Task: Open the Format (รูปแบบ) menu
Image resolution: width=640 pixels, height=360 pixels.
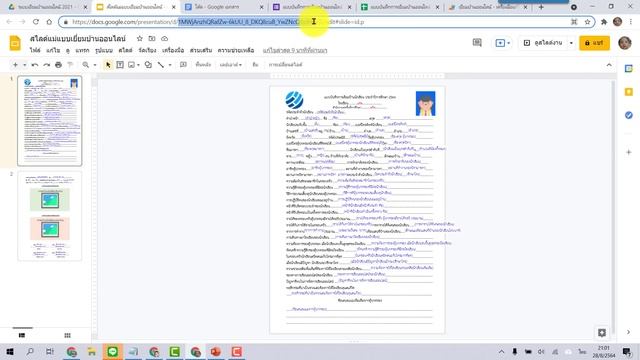Action: coord(104,50)
